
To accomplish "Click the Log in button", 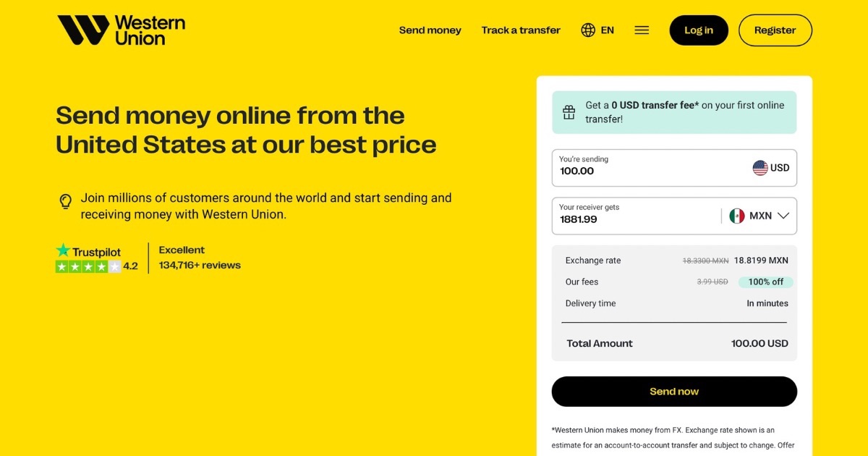I will (698, 30).
